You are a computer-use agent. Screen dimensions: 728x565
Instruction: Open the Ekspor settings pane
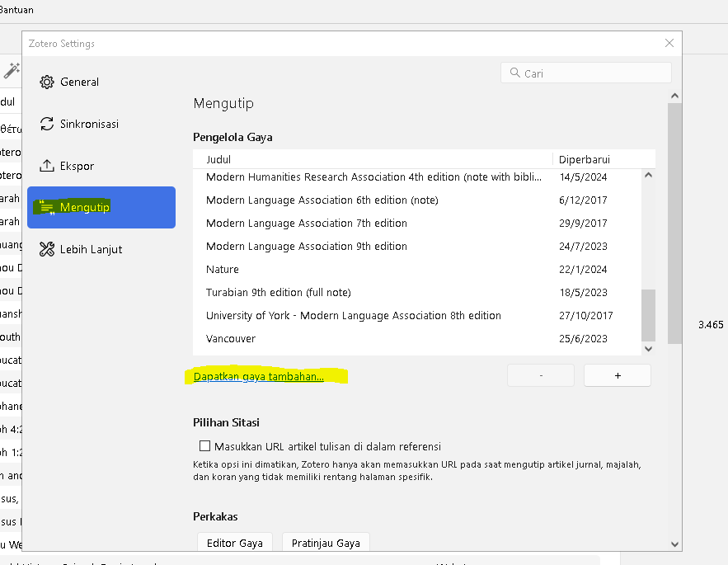click(101, 166)
